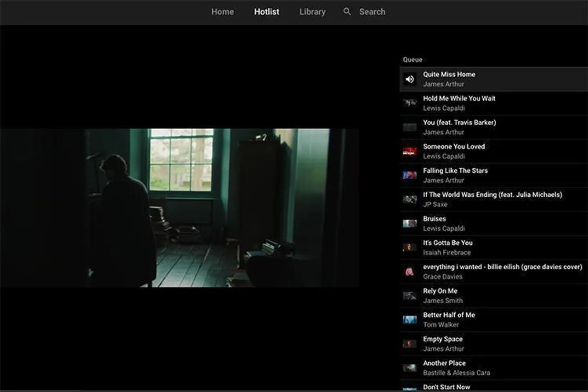Click the James Smith artist name

(x=443, y=301)
